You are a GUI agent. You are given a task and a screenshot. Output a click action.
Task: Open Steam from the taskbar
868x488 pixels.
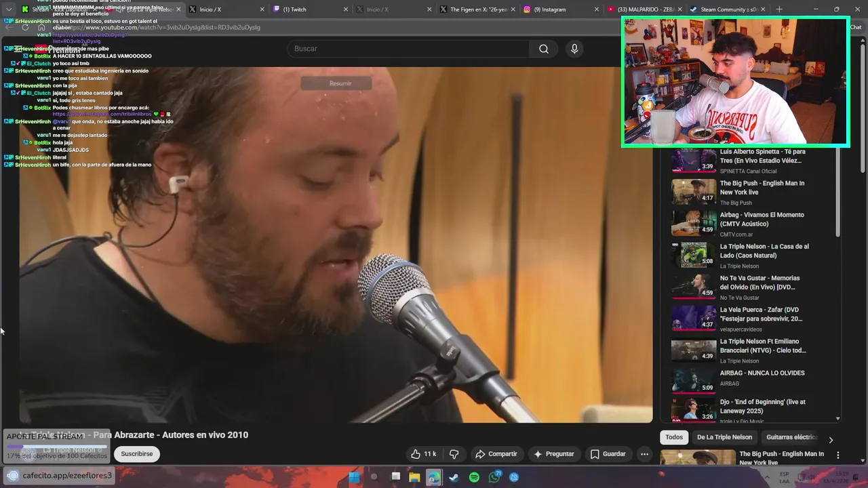(454, 477)
